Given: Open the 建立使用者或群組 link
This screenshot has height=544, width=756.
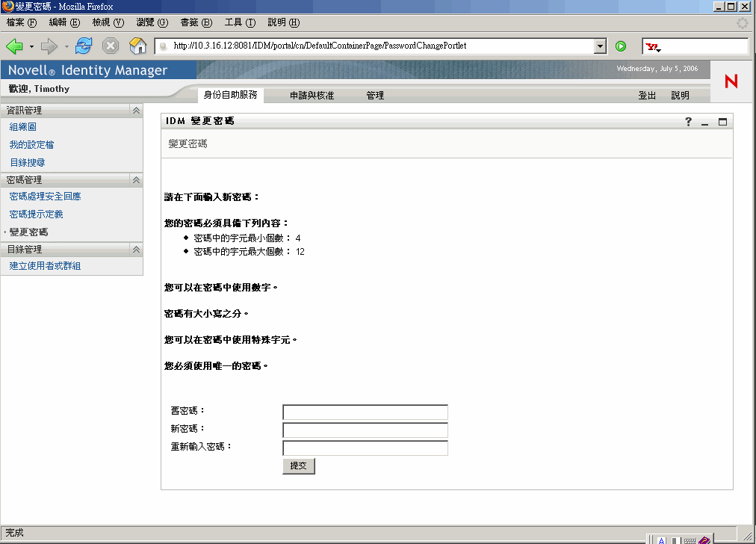Looking at the screenshot, I should tap(46, 266).
